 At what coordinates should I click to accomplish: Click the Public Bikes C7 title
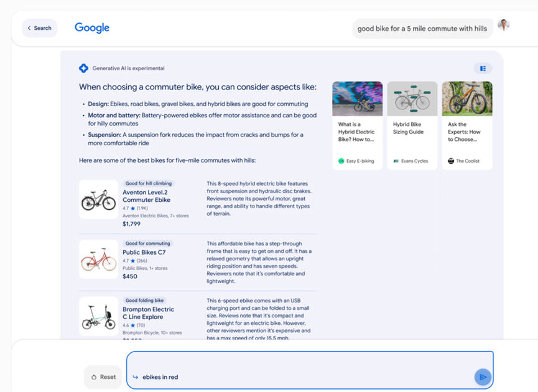144,253
